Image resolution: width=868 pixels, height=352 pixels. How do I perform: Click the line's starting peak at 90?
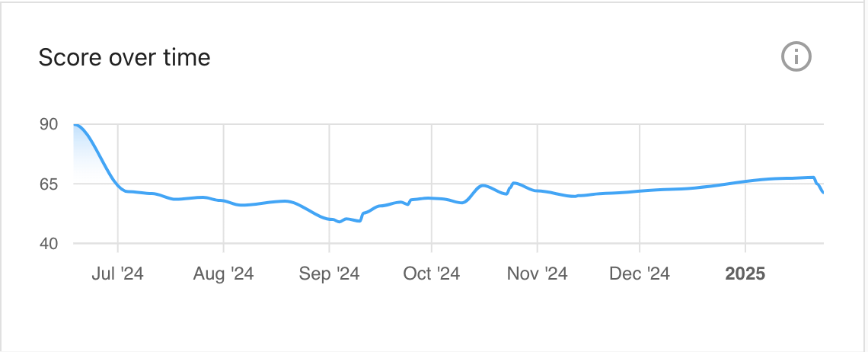point(76,125)
